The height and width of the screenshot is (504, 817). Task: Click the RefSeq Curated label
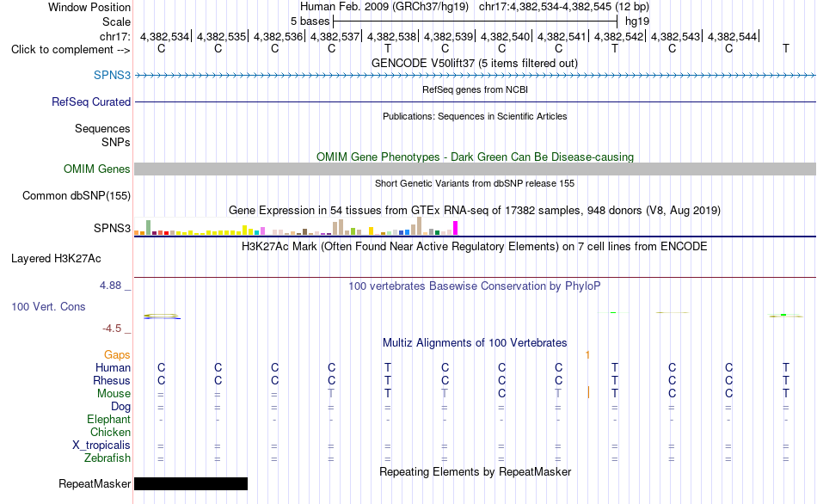90,102
